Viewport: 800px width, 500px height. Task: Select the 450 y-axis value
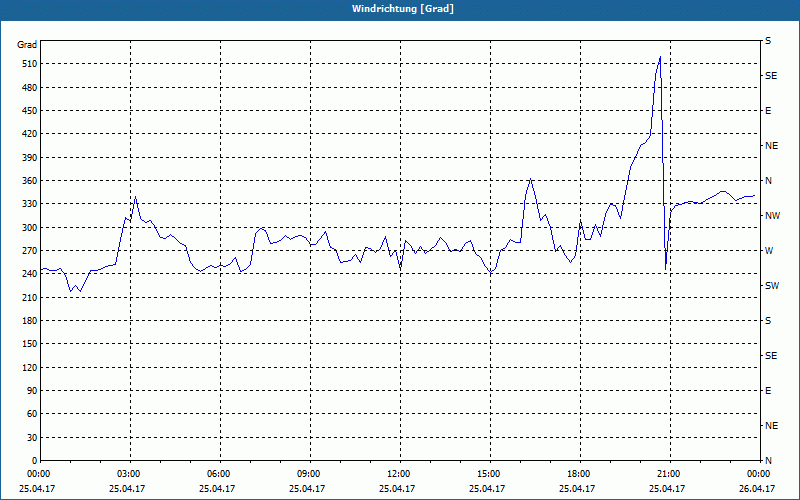(30, 111)
